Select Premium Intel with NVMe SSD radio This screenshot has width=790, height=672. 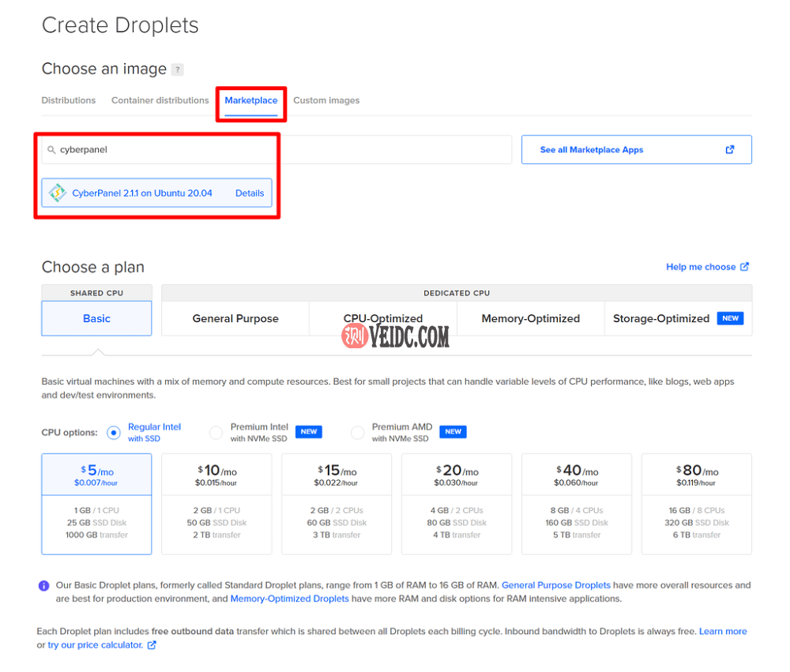[x=216, y=433]
